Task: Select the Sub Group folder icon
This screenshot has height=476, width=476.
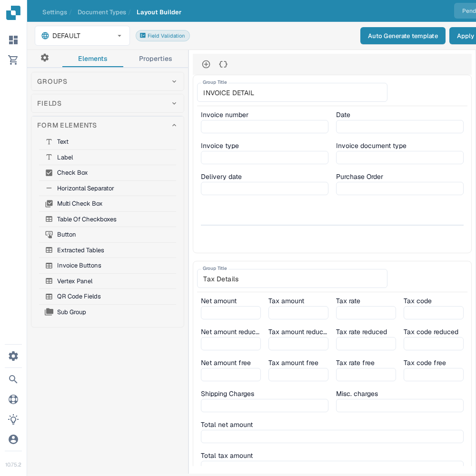Action: [x=49, y=312]
